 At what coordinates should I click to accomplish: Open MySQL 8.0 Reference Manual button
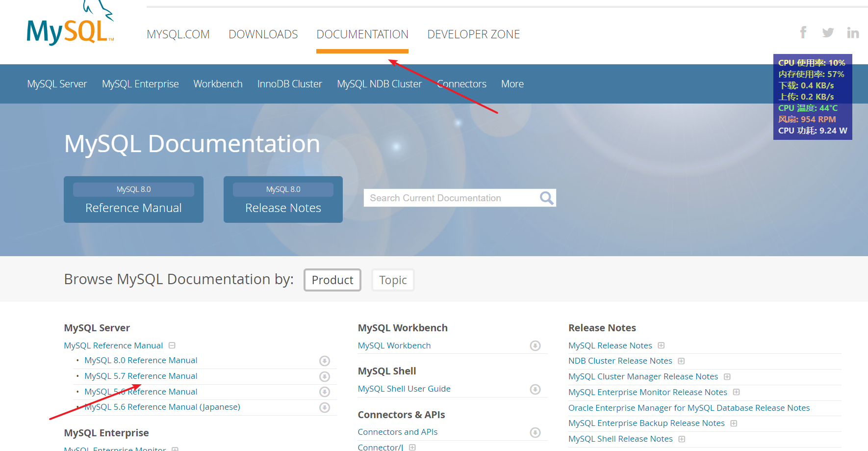tap(133, 199)
